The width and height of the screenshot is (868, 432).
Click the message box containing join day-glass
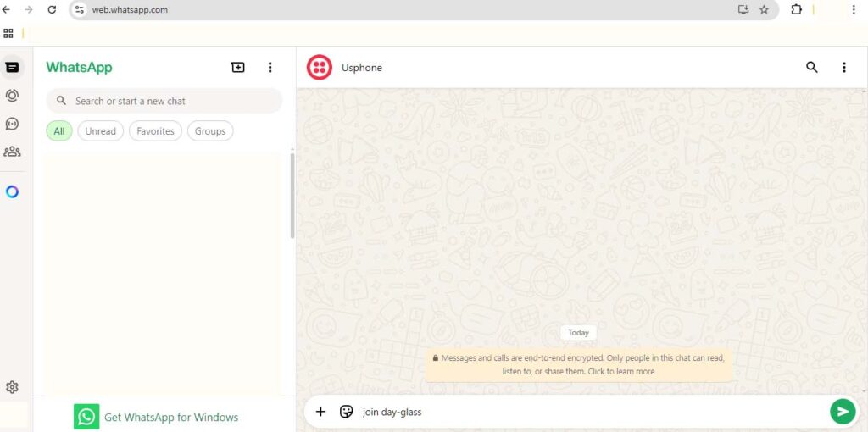coord(593,412)
